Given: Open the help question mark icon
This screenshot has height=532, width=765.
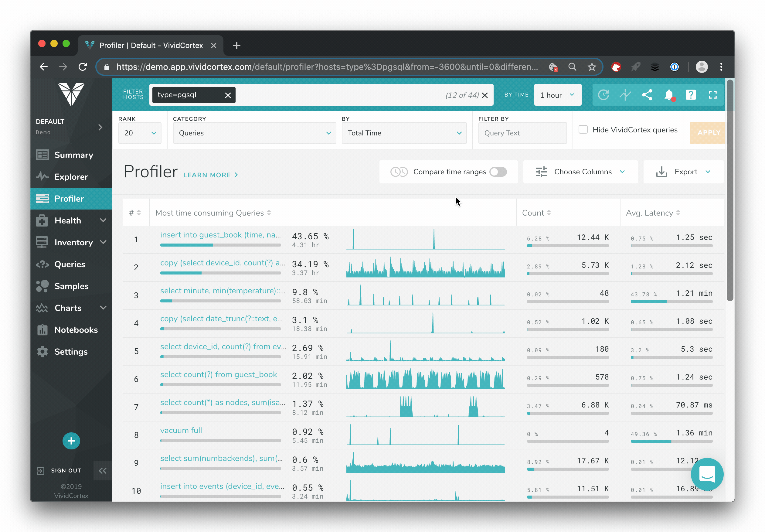Looking at the screenshot, I should click(x=691, y=95).
